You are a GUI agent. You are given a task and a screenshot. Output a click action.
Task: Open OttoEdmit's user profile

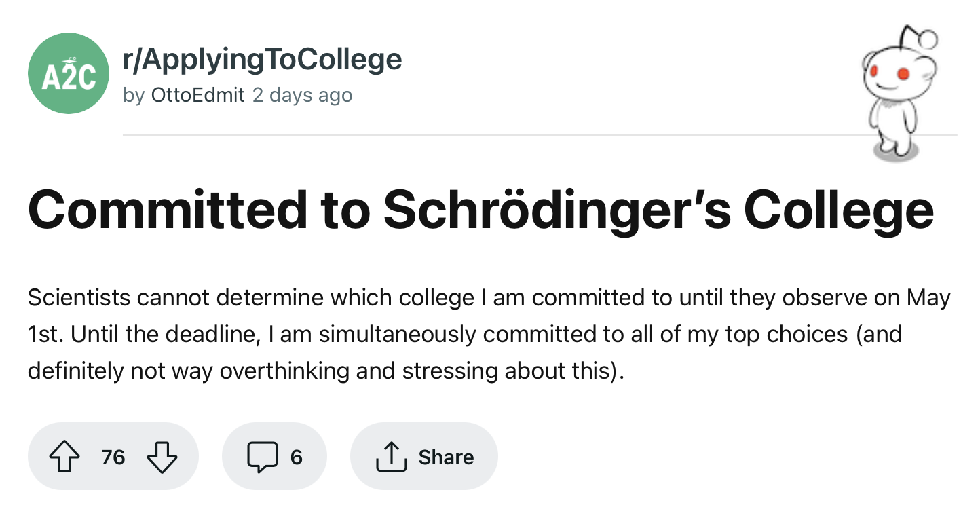pyautogui.click(x=197, y=95)
